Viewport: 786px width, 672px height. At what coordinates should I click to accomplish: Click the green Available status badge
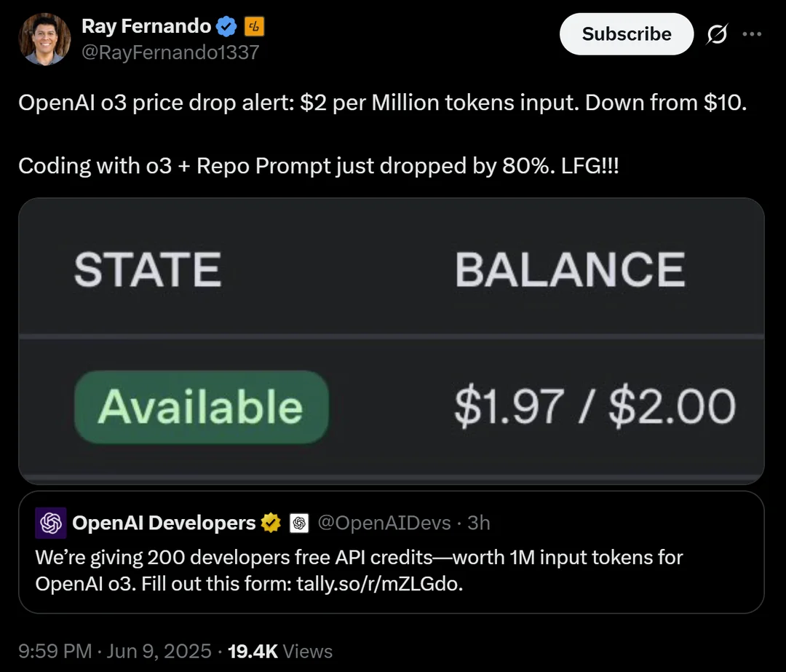tap(201, 406)
